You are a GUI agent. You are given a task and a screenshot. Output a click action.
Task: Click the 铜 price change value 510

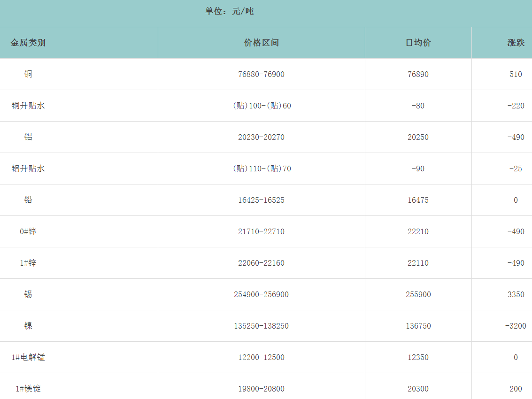pyautogui.click(x=516, y=74)
